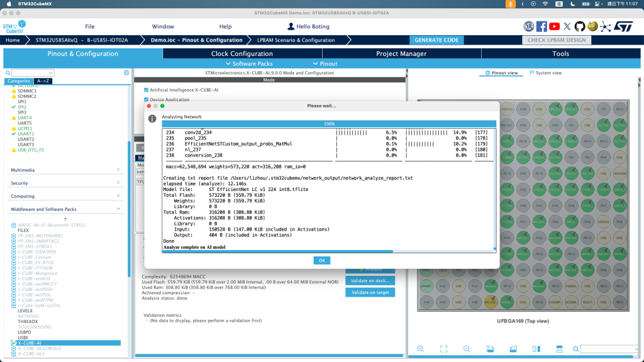The width and height of the screenshot is (644, 362).
Task: Select THREADX in middleware list
Action: point(28,322)
